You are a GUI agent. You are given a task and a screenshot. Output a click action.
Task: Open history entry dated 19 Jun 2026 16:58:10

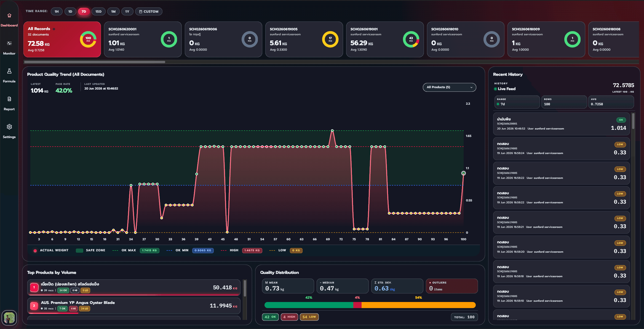click(x=561, y=296)
